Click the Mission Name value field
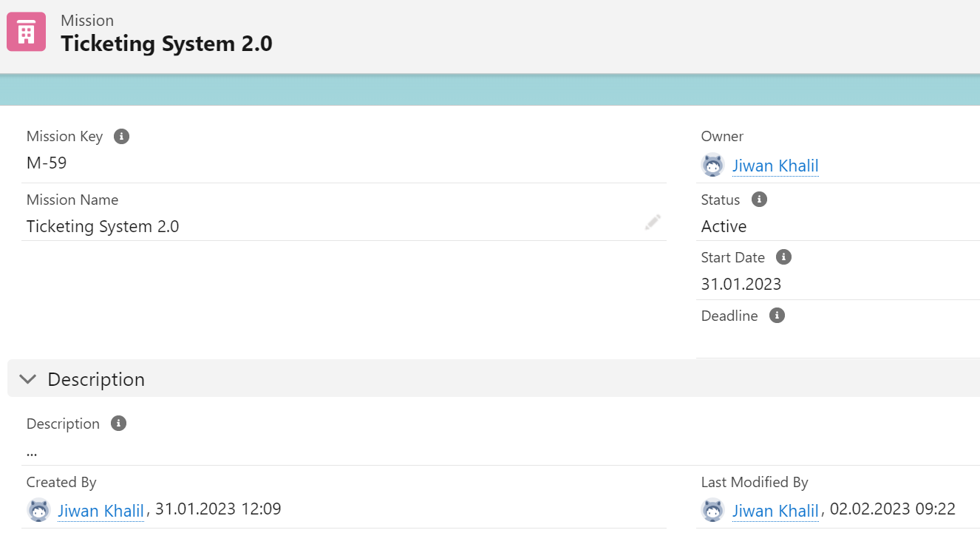 (103, 226)
